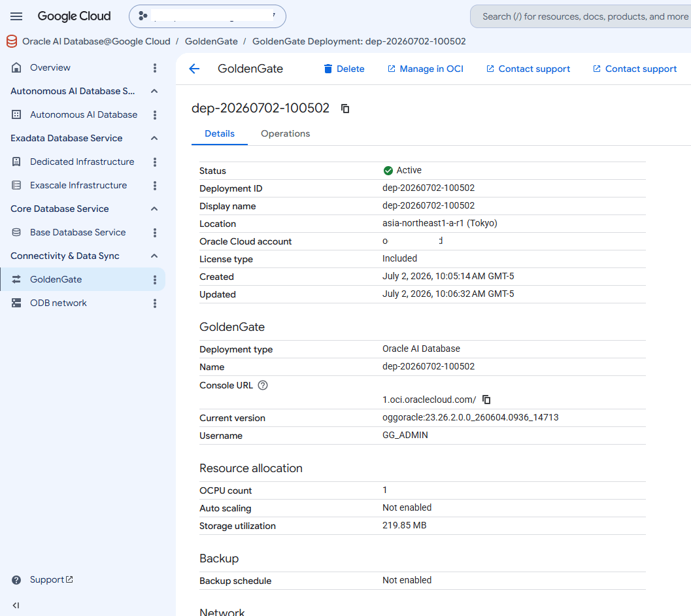Image resolution: width=691 pixels, height=616 pixels.
Task: Select Dedicated Infrastructure menu item
Action: 82,162
